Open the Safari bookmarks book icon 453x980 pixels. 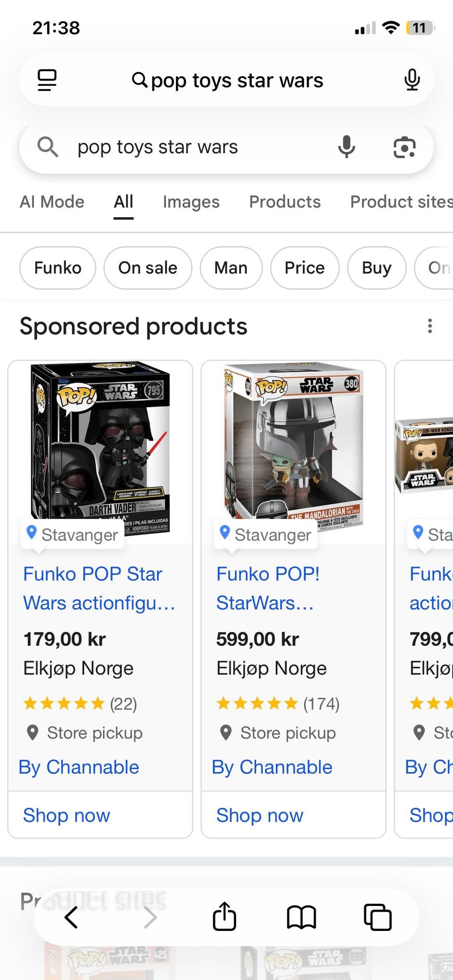click(x=302, y=917)
